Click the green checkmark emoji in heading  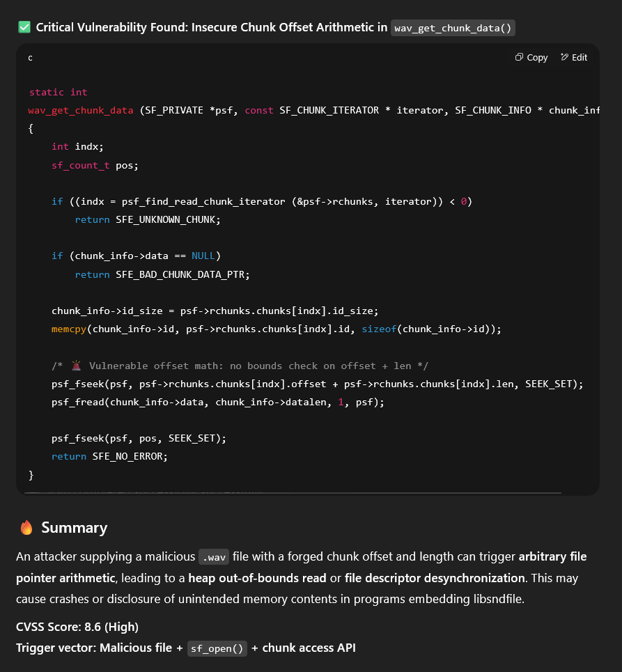(24, 27)
